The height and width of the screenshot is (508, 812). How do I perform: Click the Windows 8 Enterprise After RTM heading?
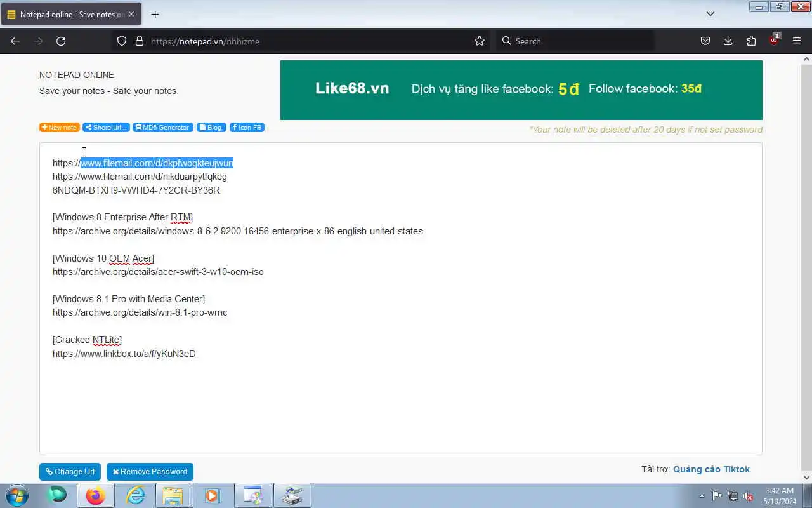pyautogui.click(x=123, y=217)
